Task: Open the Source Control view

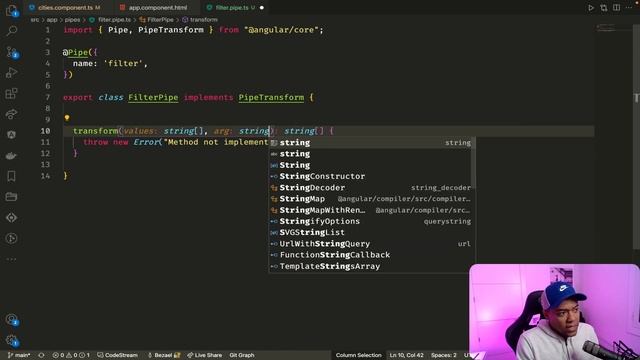Action: (11, 52)
